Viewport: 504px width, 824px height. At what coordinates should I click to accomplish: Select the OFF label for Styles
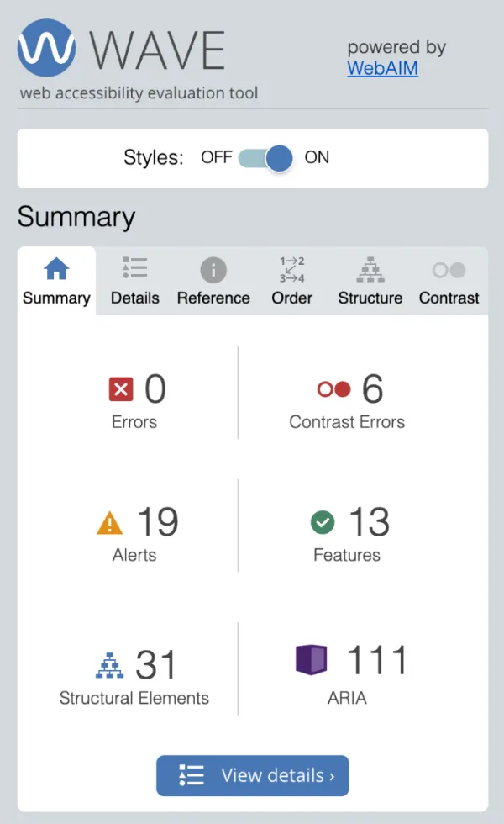point(217,157)
